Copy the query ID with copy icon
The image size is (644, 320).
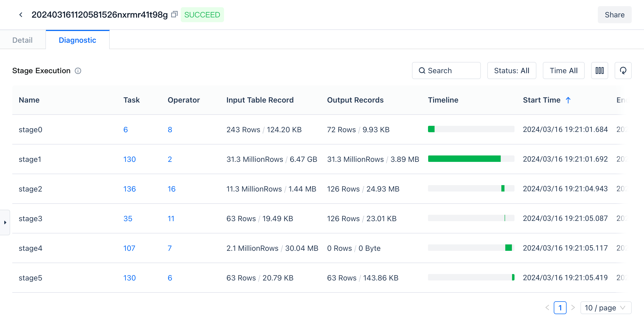tap(174, 14)
